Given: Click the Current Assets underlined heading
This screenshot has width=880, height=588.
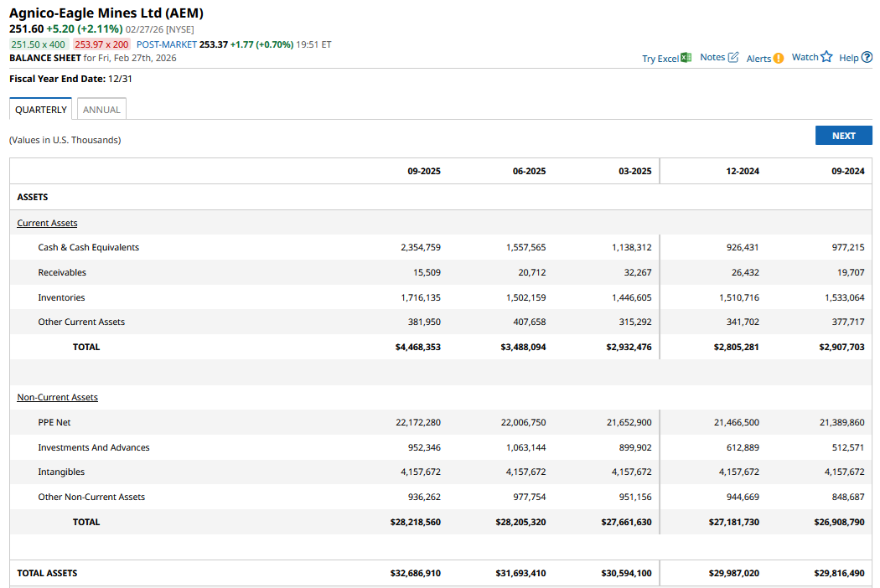Looking at the screenshot, I should pyautogui.click(x=47, y=223).
